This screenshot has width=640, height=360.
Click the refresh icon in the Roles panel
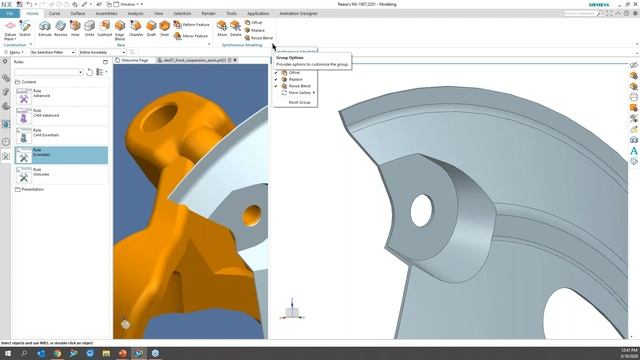tap(89, 72)
